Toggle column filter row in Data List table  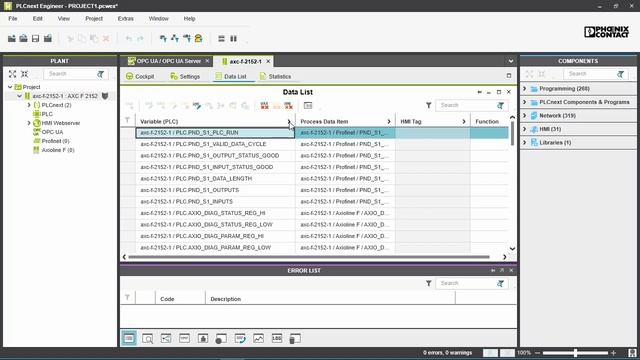coord(127,120)
